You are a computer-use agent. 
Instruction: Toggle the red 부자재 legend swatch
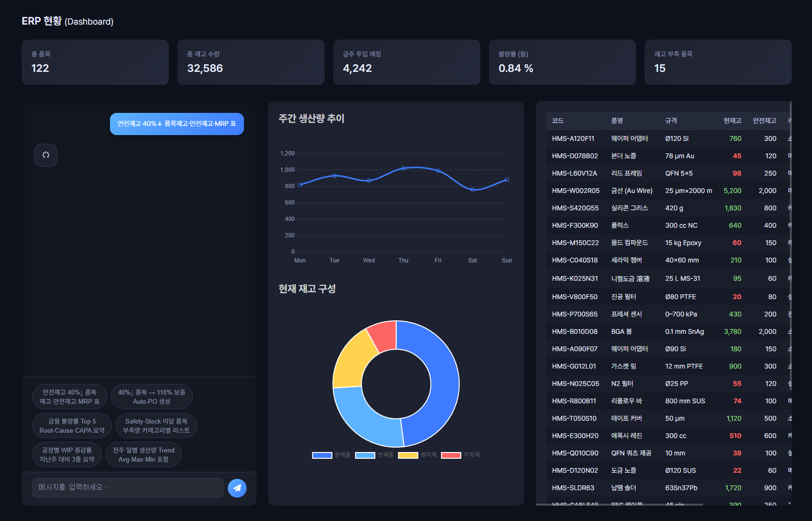[x=451, y=455]
